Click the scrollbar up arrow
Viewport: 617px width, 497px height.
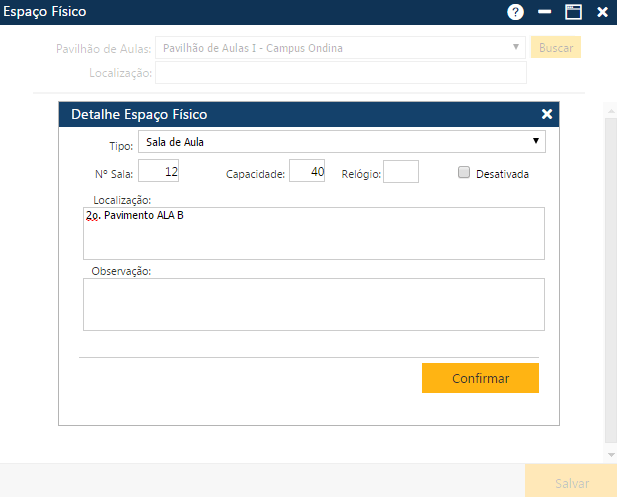point(611,111)
